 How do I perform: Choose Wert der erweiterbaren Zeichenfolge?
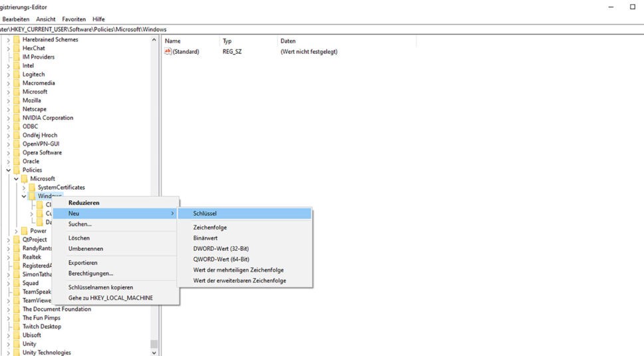[245, 281]
